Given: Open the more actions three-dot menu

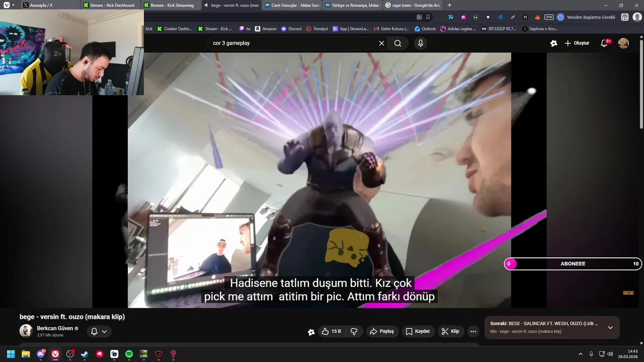Looking at the screenshot, I should pos(473,331).
